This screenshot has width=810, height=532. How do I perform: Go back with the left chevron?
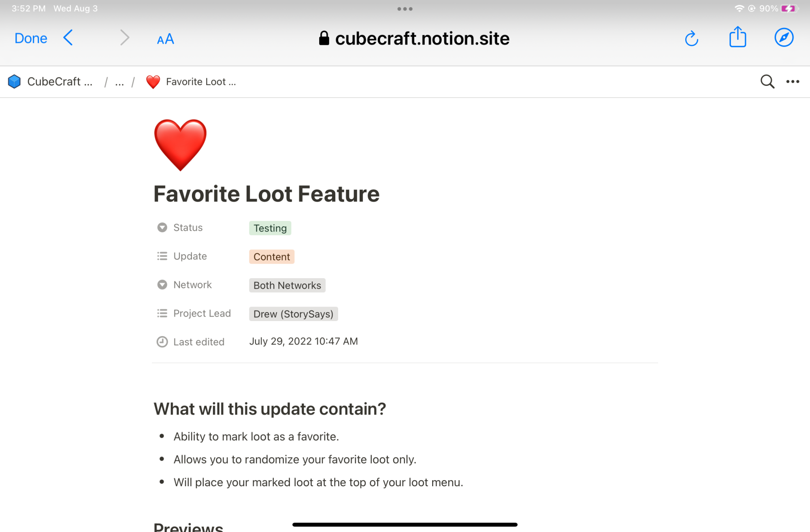(68, 38)
